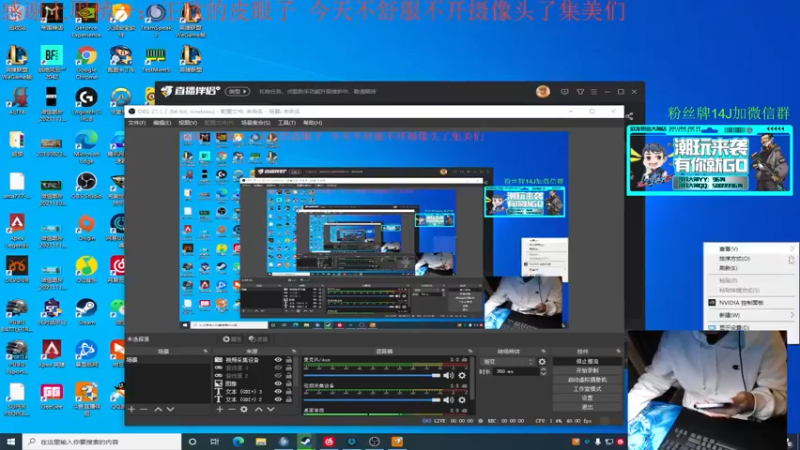This screenshot has width=800, height=450.
Task: Select the Microsoft Edge desktop icon
Action: pos(86,146)
